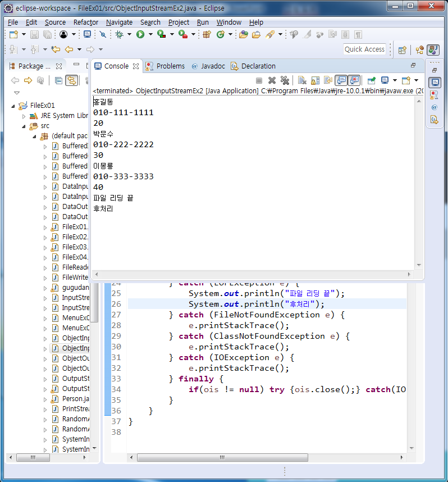Click the Save toolbar icon

[34, 34]
